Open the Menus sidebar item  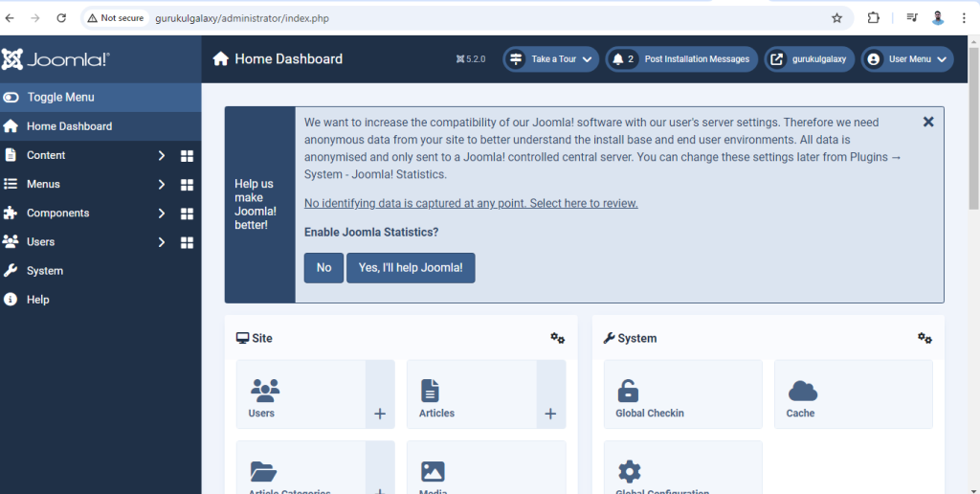[43, 184]
